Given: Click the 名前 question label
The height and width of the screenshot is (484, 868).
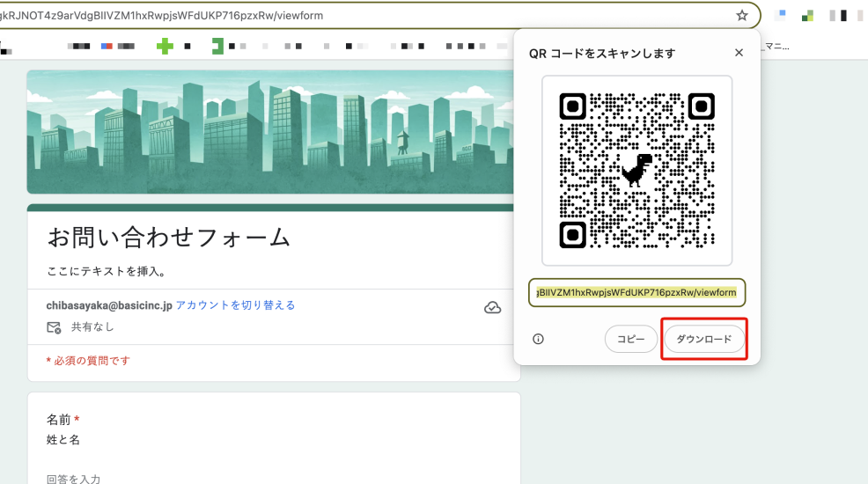Looking at the screenshot, I should (x=59, y=420).
